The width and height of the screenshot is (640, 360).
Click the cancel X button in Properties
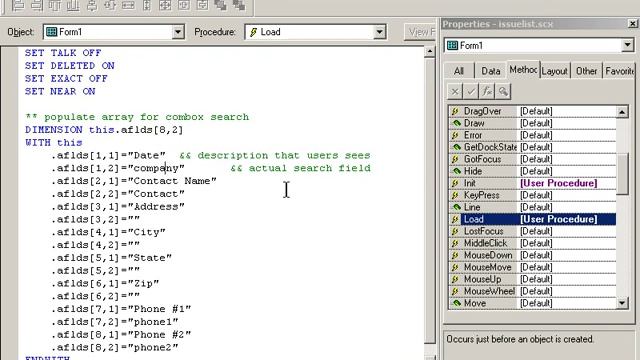tap(455, 91)
